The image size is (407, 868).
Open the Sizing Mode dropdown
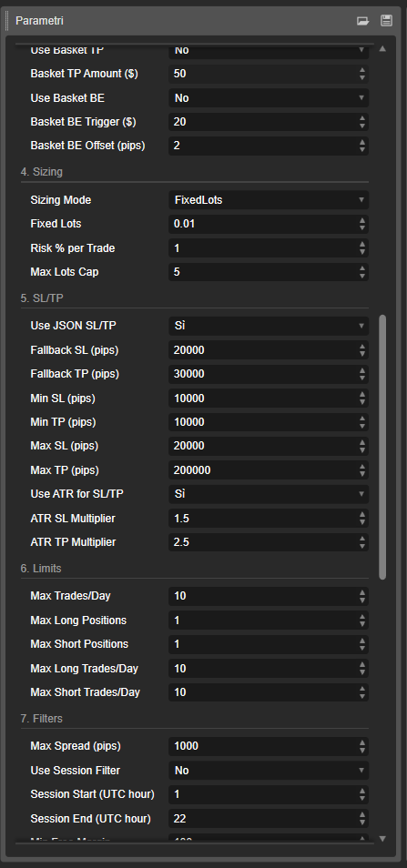[x=269, y=200]
